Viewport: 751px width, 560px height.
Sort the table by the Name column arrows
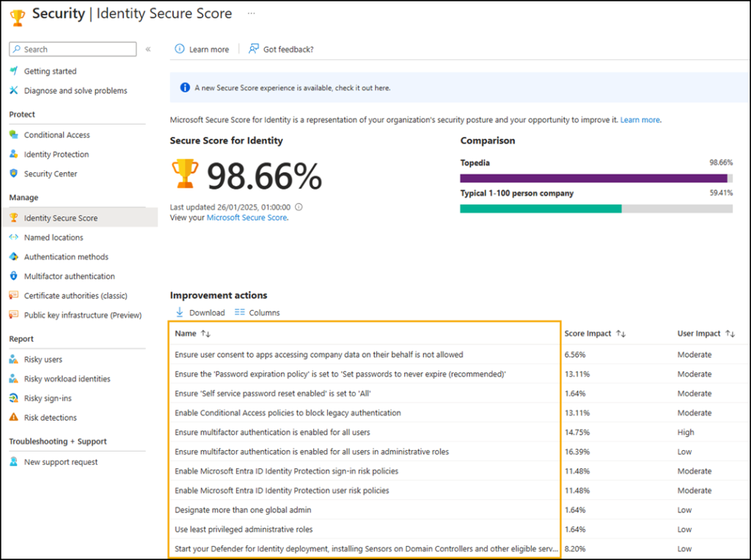click(204, 333)
